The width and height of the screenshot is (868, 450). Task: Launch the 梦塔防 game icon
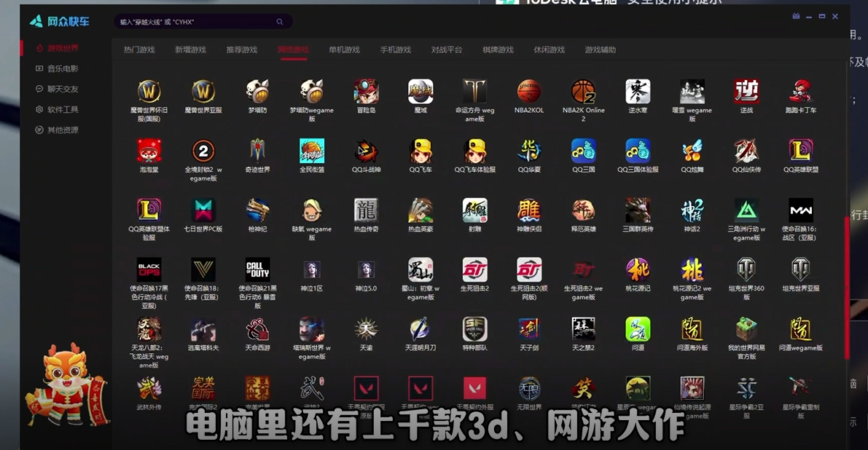(257, 92)
